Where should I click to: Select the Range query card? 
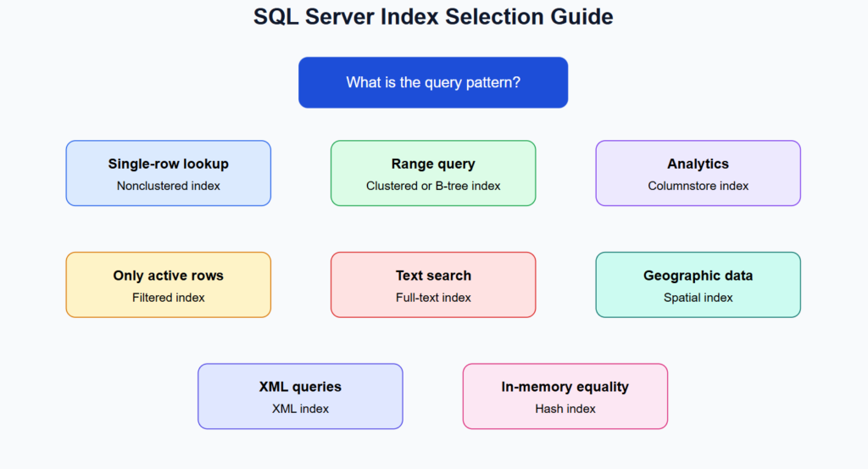click(433, 173)
